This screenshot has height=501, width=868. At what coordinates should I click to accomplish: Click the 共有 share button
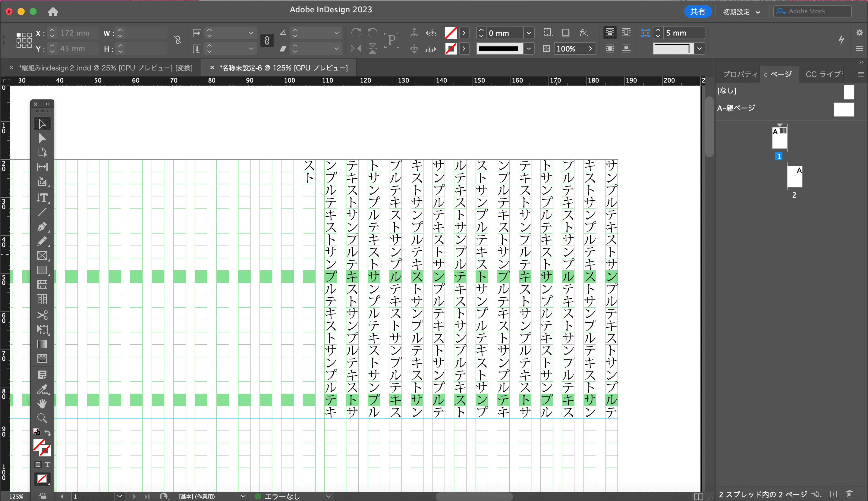pos(698,12)
